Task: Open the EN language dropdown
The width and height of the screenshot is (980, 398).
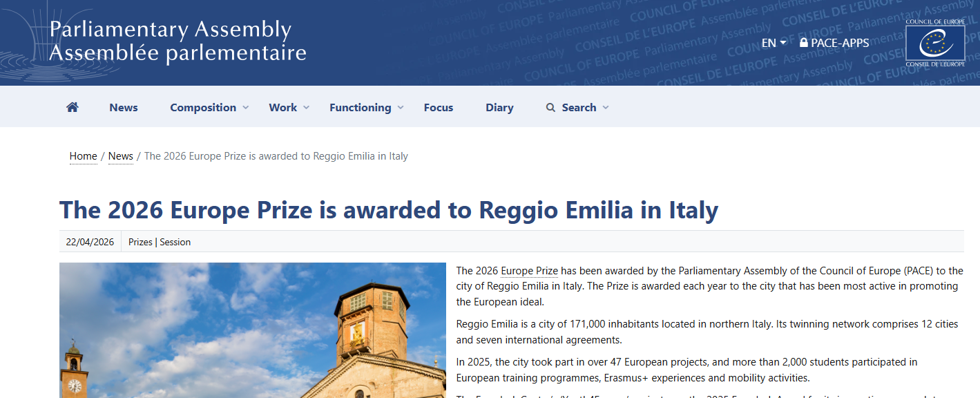Action: 774,43
